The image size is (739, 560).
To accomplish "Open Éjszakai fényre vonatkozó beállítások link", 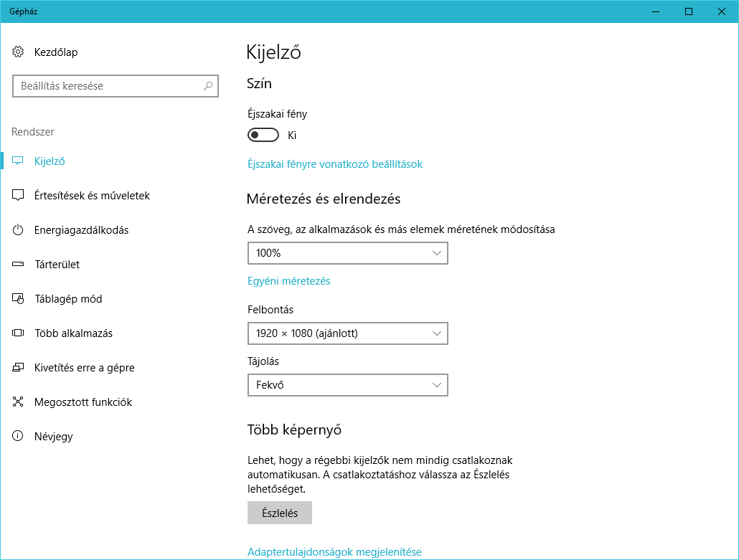I will [x=334, y=164].
